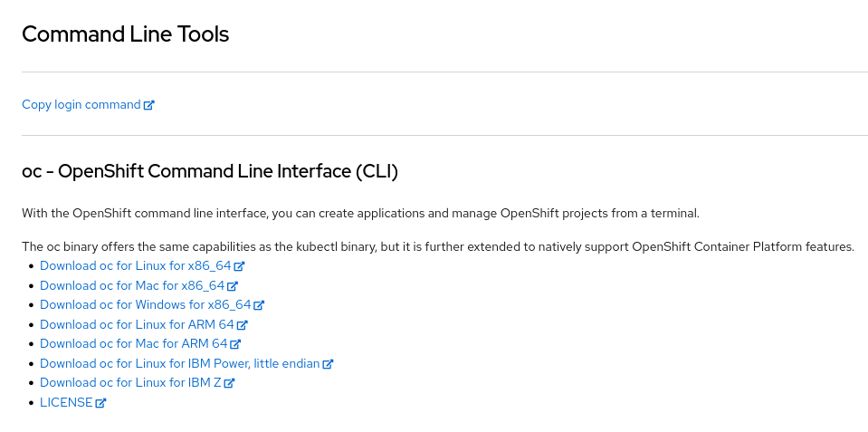Click external icon next to Mac x86_64 download
This screenshot has width=868, height=432.
(x=233, y=286)
